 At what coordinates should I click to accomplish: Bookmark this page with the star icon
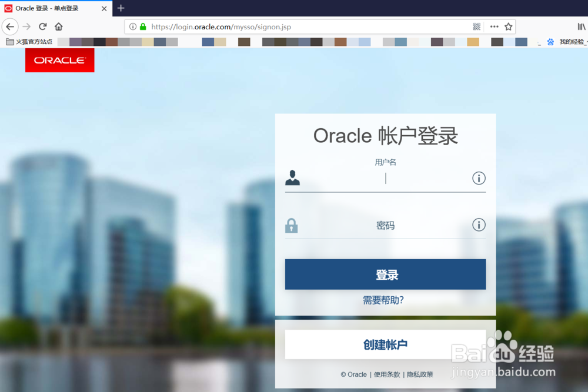tap(509, 26)
